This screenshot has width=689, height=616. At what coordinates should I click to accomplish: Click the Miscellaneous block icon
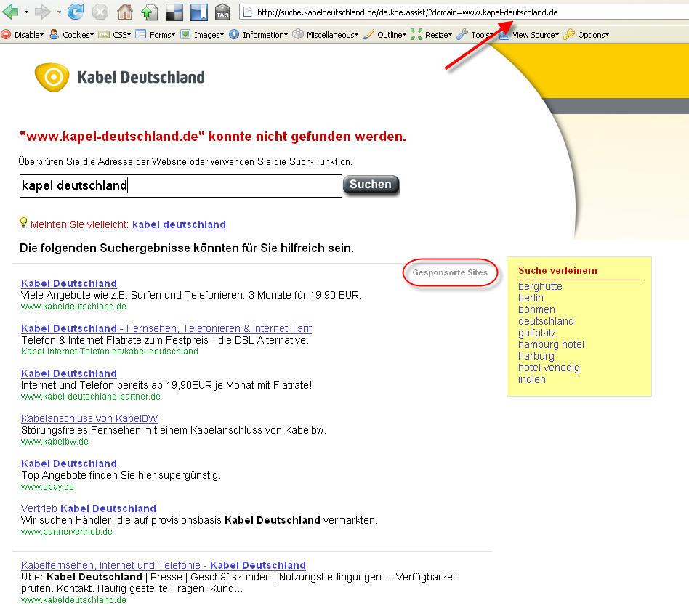click(x=298, y=34)
